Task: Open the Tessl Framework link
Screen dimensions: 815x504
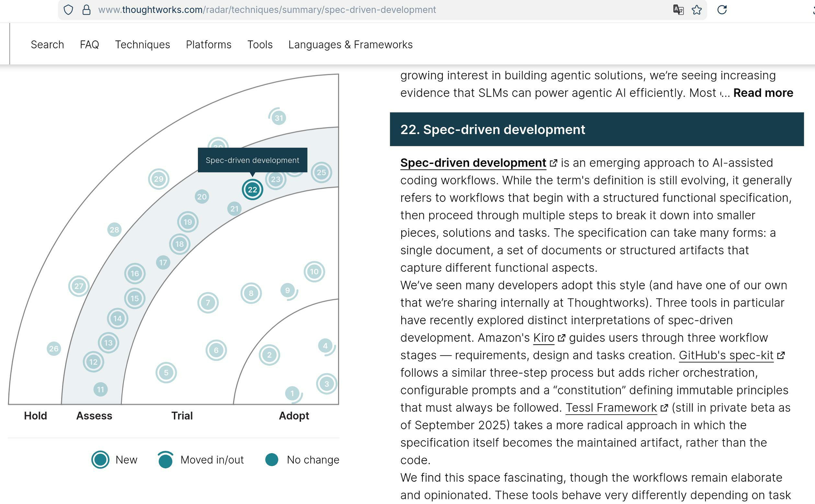Action: [611, 408]
